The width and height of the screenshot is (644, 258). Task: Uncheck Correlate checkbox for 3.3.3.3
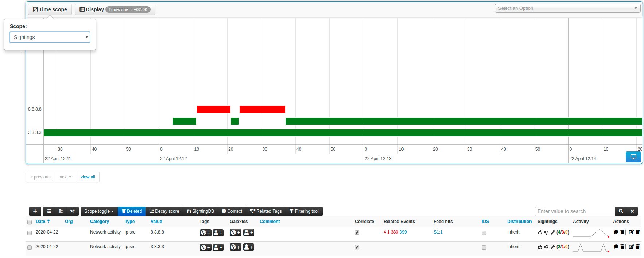tap(357, 247)
